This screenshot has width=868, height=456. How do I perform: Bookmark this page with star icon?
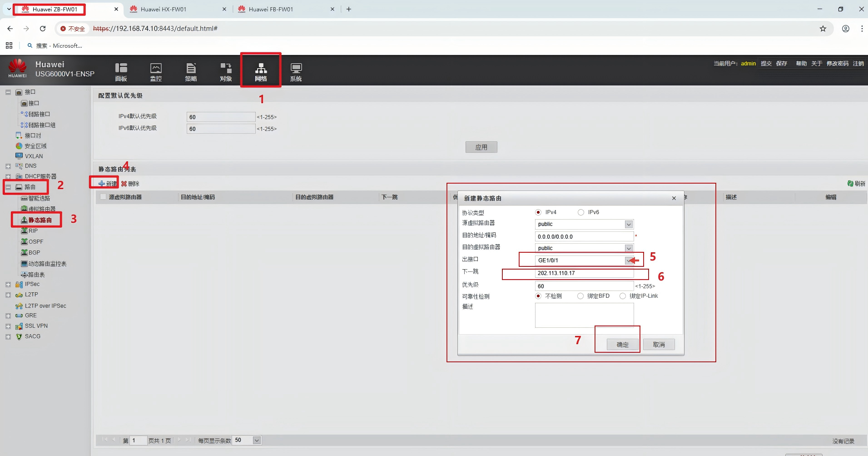[x=823, y=29]
